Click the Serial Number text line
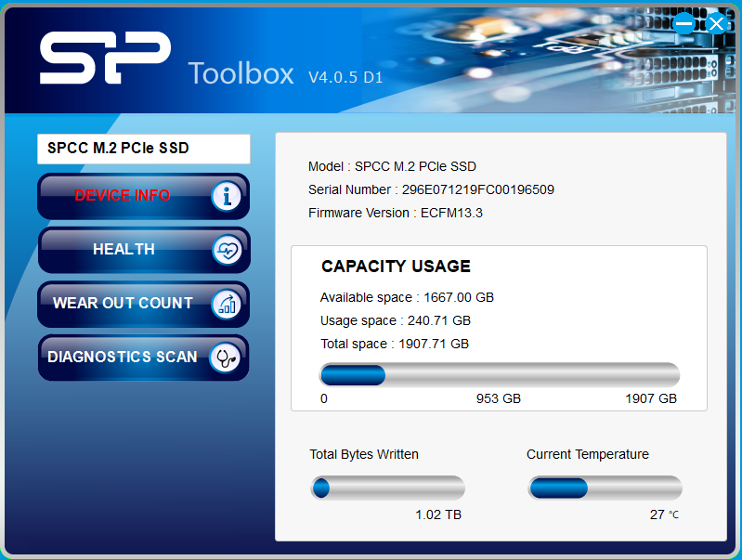 point(431,189)
